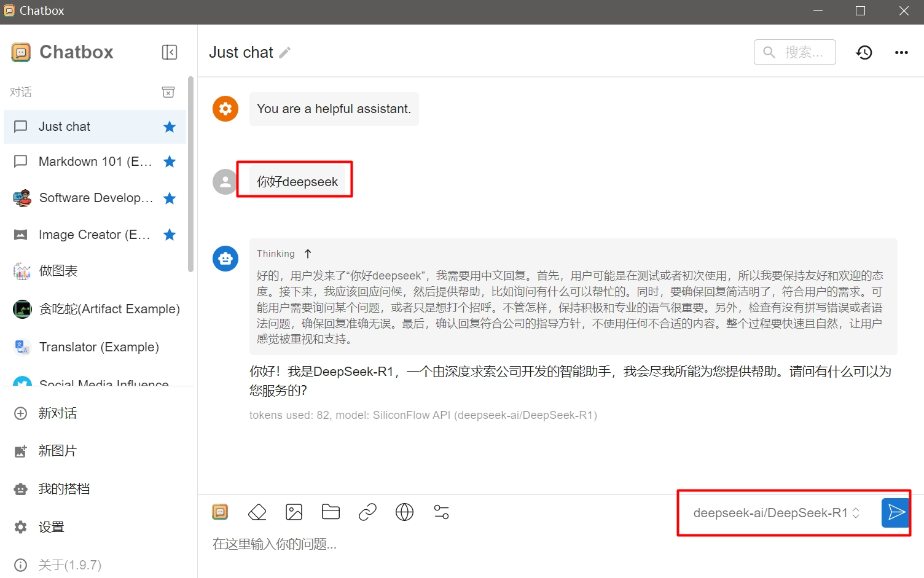Viewport: 924px width, 578px height.
Task: Unstar the Software Developer conversation
Action: coord(170,198)
